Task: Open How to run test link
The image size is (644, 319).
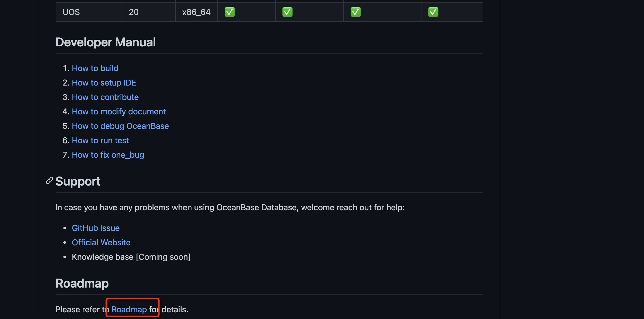Action: click(x=100, y=140)
